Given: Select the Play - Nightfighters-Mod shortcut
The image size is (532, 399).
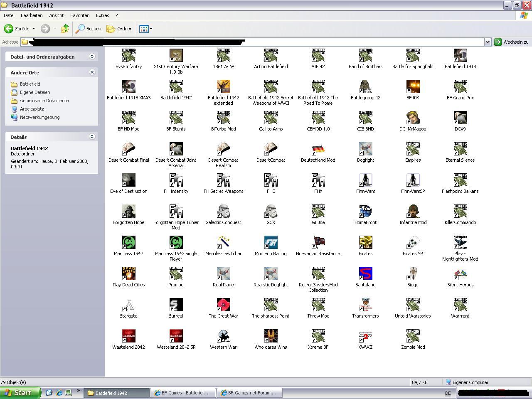Looking at the screenshot, I should [x=460, y=248].
